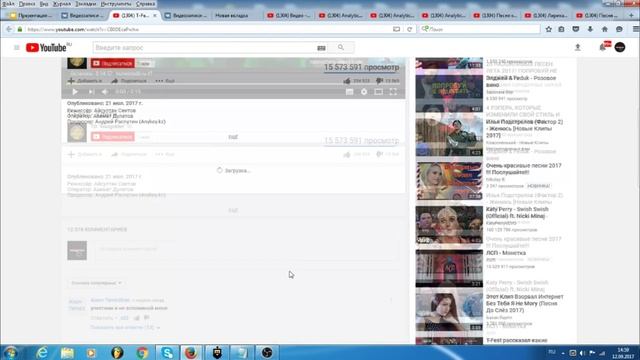
Task: Launch Internet Explorer from taskbar
Action: click(42, 352)
